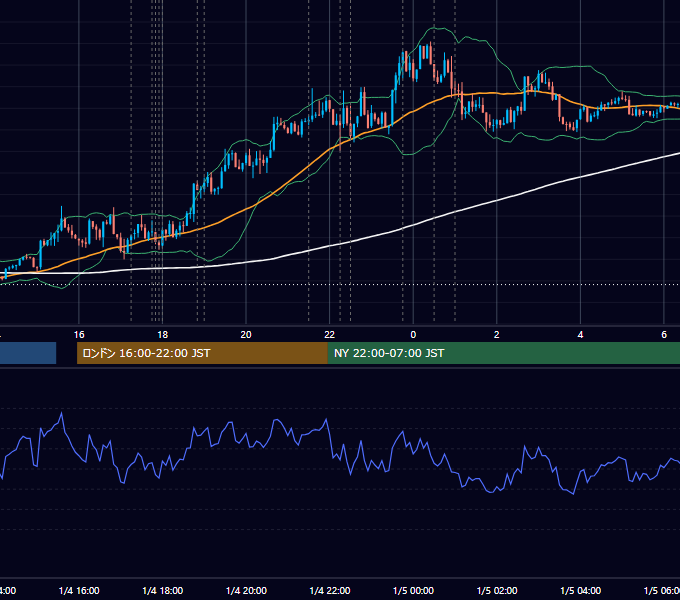Click the 1/5 04:00 date label
Viewport: 680px width, 600px height.
click(x=581, y=591)
